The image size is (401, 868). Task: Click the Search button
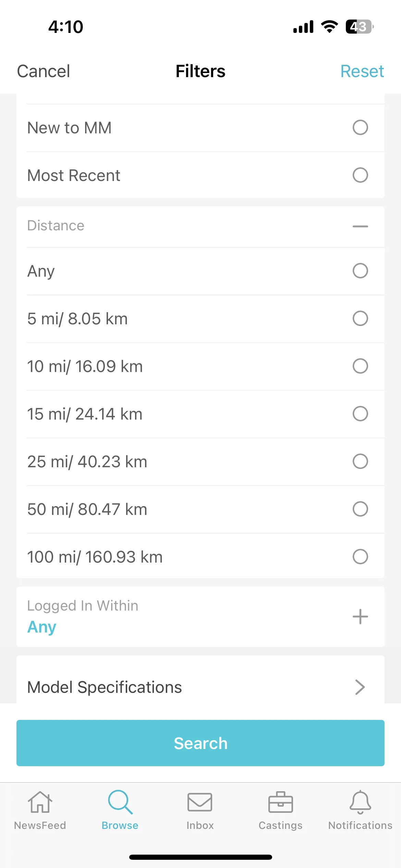[200, 743]
